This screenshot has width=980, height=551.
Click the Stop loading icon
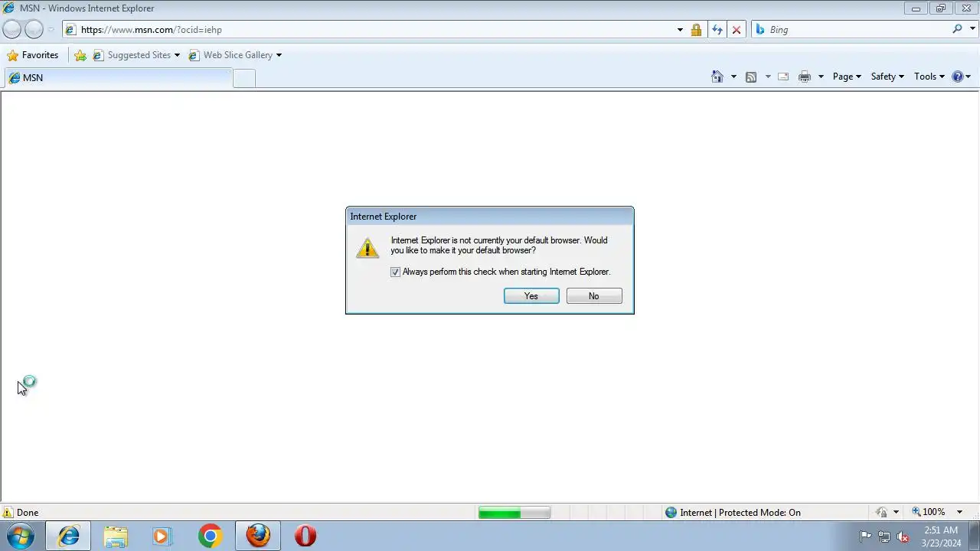737,30
